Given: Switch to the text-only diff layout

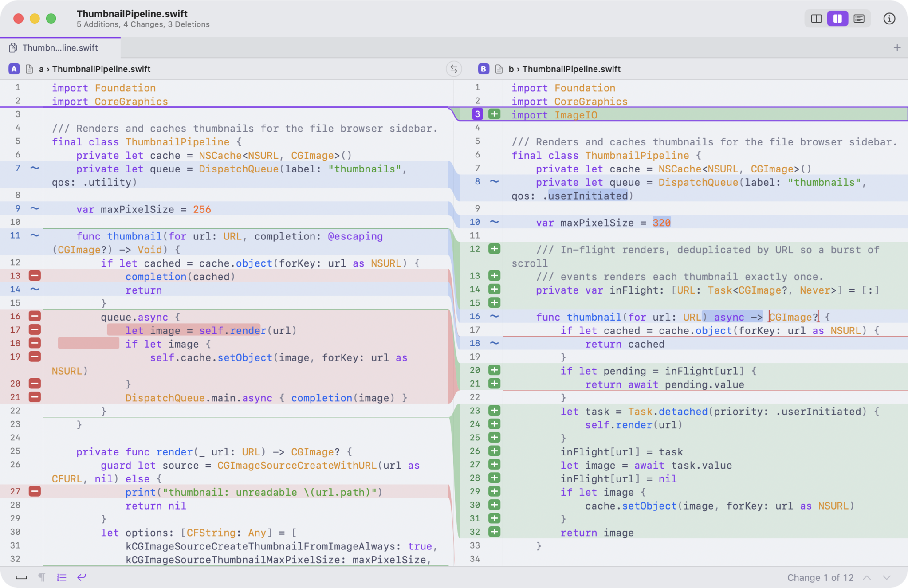Looking at the screenshot, I should click(x=859, y=19).
